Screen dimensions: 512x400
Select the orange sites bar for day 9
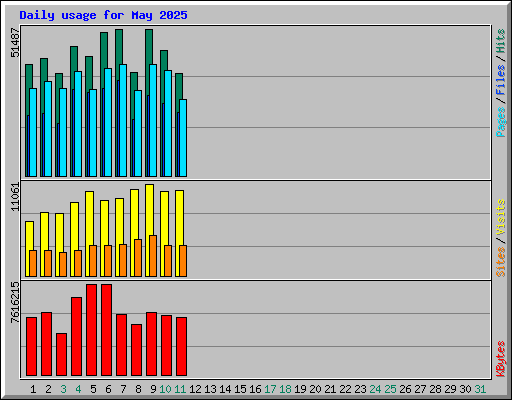[x=153, y=256]
